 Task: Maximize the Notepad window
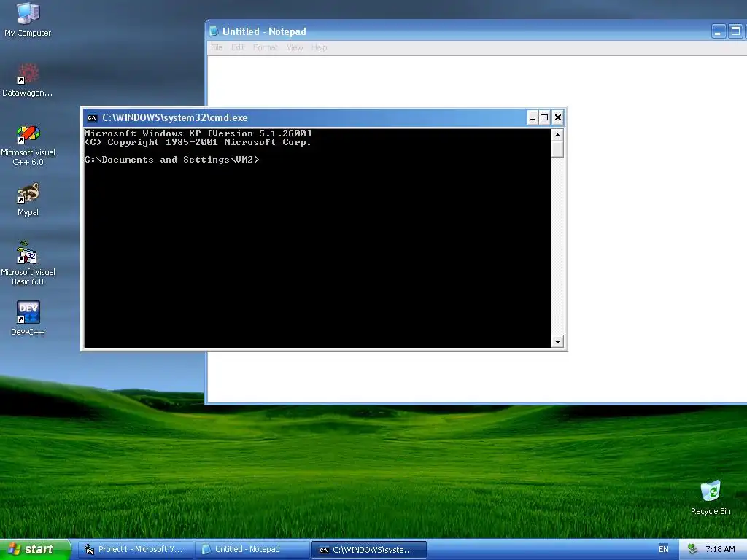[x=735, y=31]
